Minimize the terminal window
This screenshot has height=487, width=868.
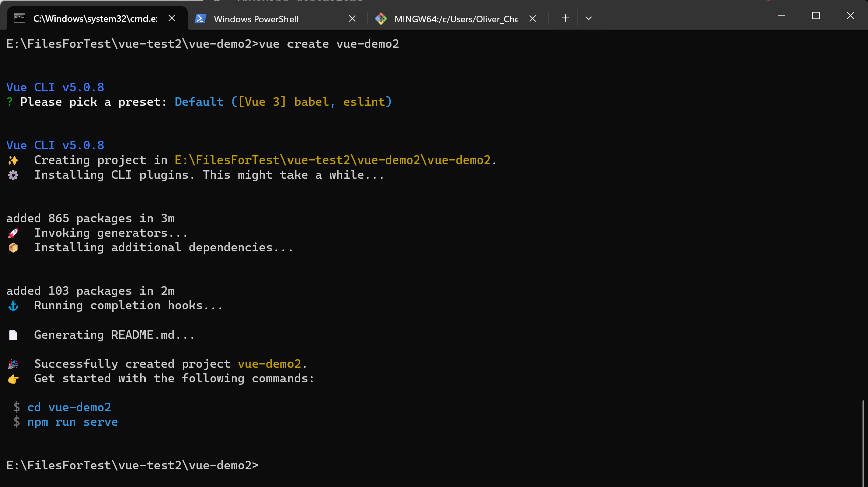point(781,16)
